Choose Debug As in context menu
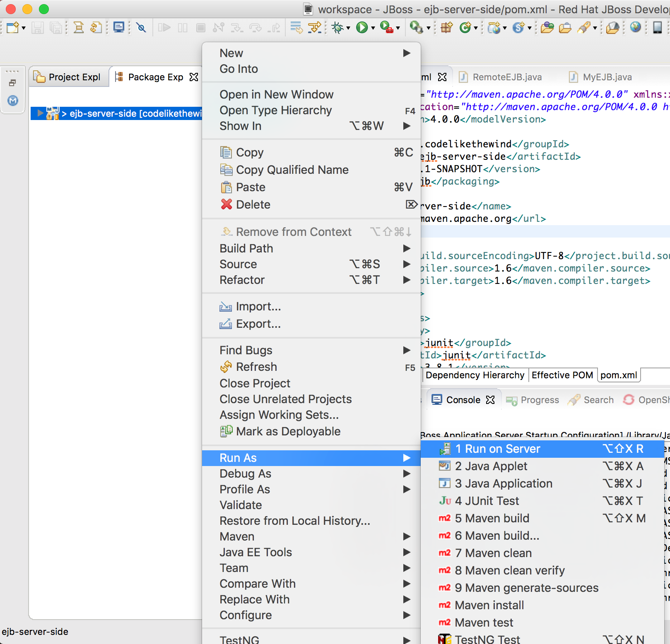The height and width of the screenshot is (644, 670). point(311,474)
